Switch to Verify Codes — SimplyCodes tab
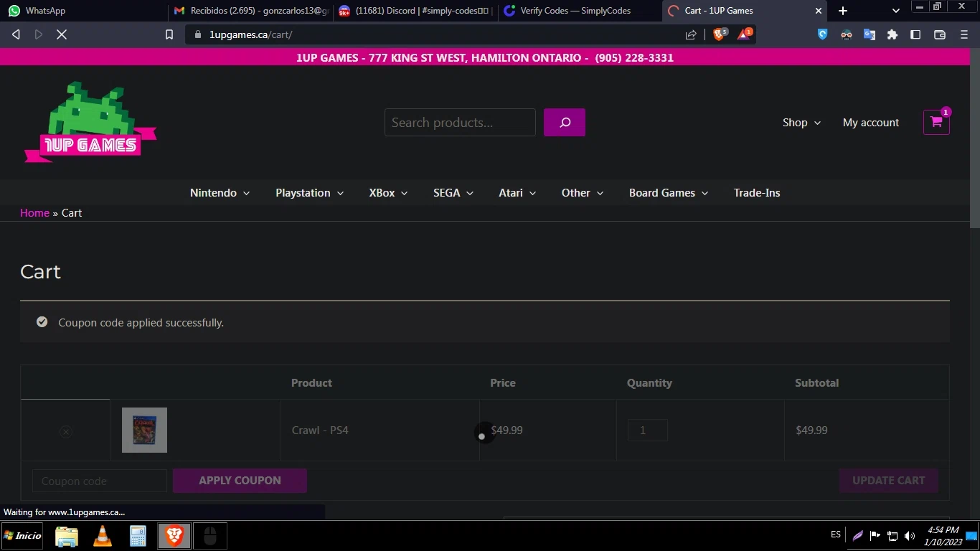Viewport: 980px width, 551px height. point(580,11)
